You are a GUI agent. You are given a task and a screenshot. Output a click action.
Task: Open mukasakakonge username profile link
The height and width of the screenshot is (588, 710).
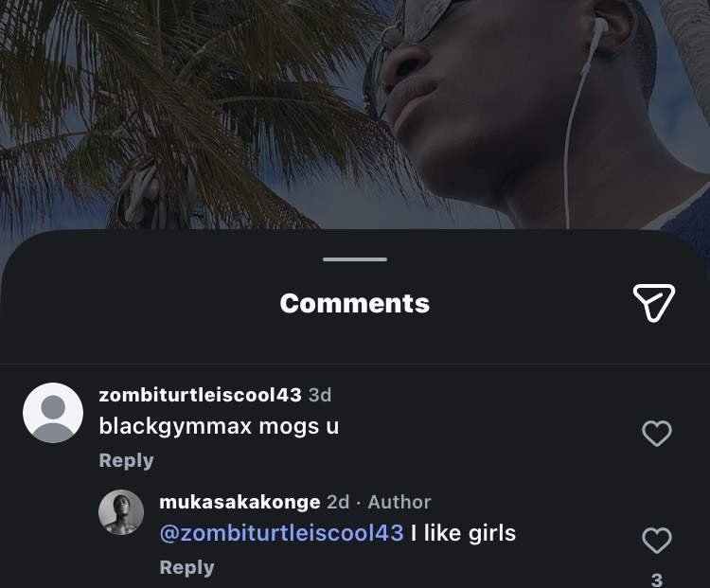240,502
